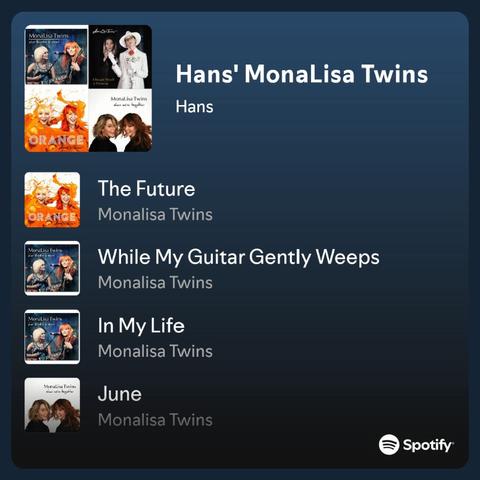The image size is (480, 480).
Task: Open the Hans' MonaLisa Twins playlist title
Action: click(302, 74)
